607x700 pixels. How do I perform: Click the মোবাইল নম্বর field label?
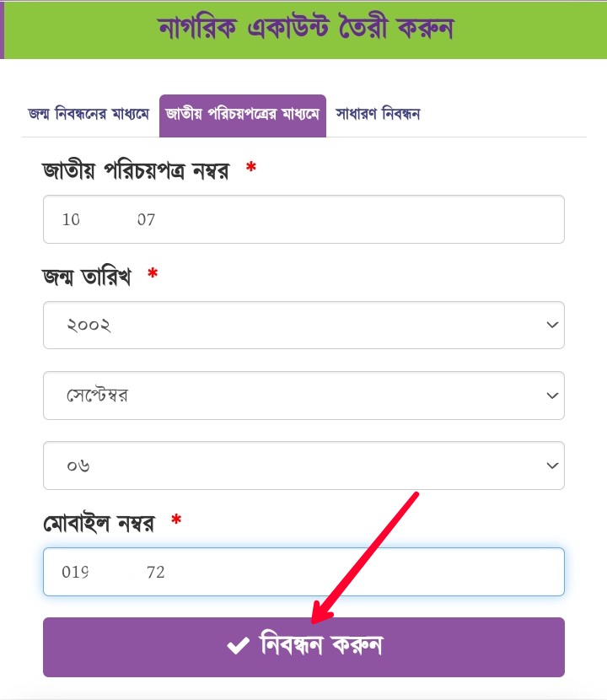[x=99, y=524]
